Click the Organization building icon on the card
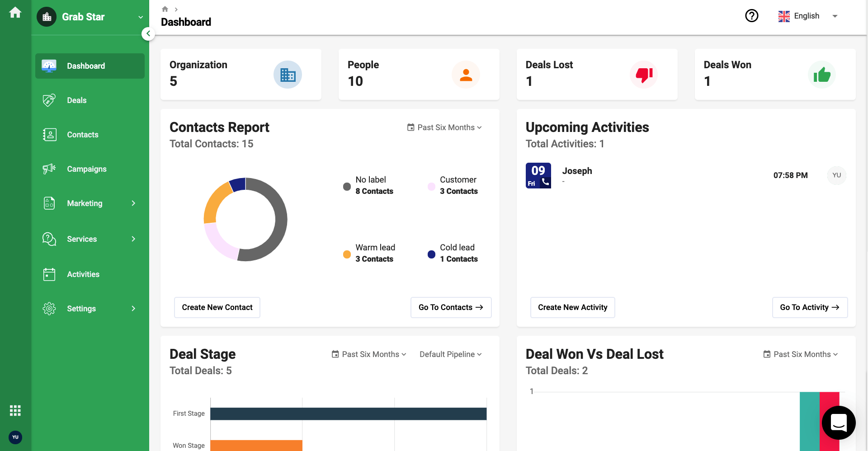The image size is (868, 451). [288, 75]
